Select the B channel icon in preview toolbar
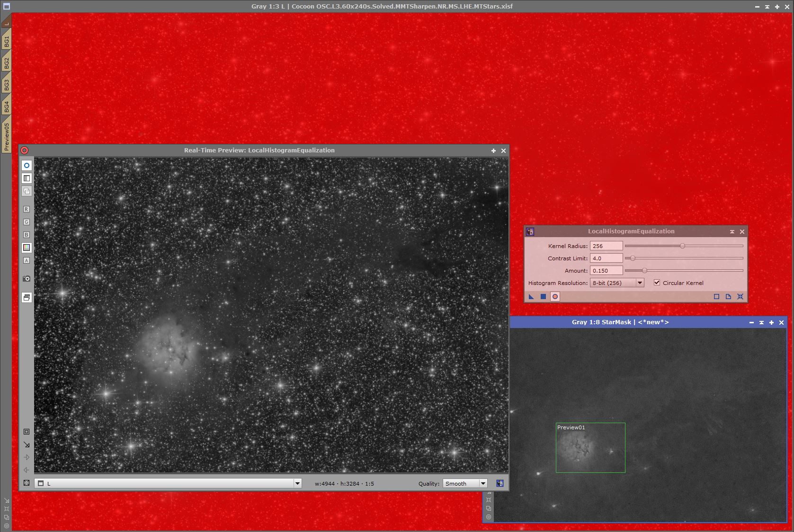794x532 pixels. pyautogui.click(x=27, y=234)
